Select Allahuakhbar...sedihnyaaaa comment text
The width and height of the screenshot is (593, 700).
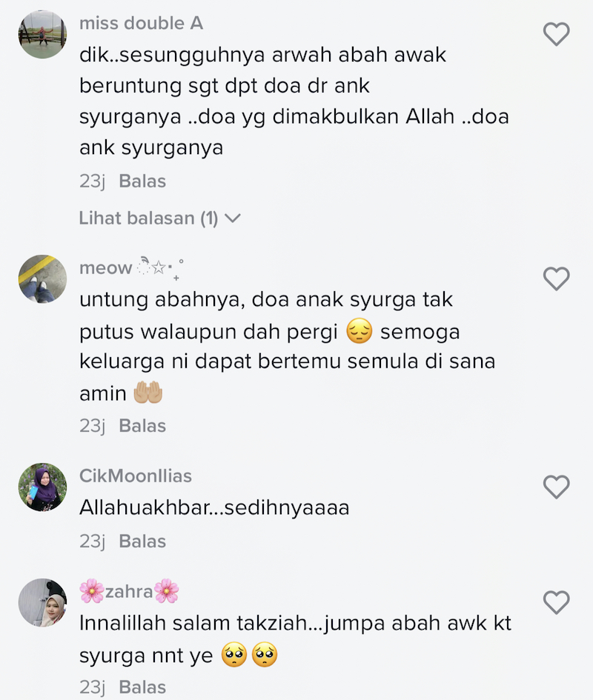click(x=214, y=508)
